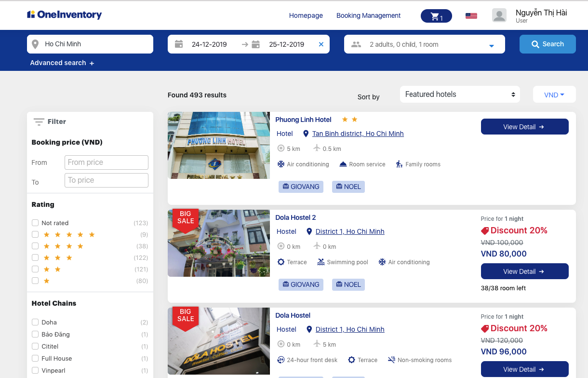This screenshot has height=378, width=588.
Task: Enable the five-star rating checkbox
Action: pyautogui.click(x=35, y=235)
